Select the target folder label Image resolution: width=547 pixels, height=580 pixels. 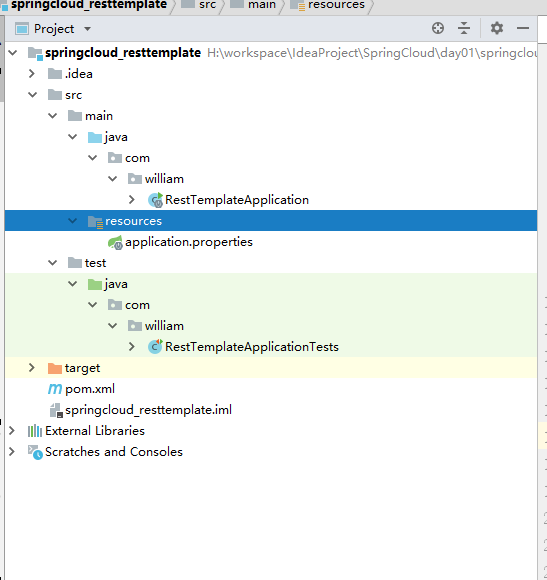82,368
